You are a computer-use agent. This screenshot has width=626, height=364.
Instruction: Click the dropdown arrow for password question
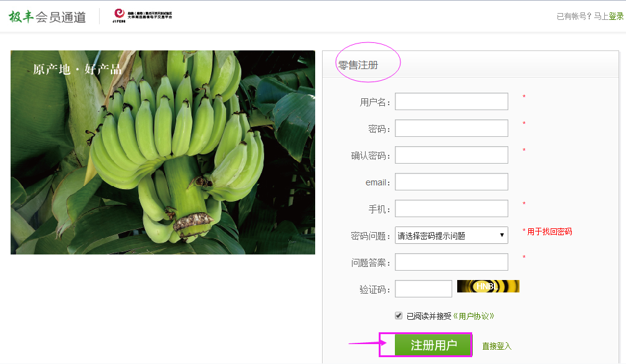coord(502,235)
